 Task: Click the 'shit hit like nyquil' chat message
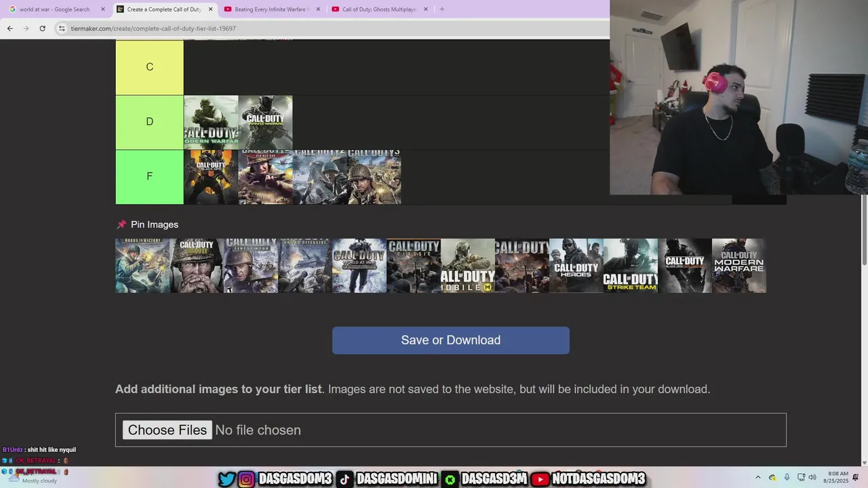(52, 450)
